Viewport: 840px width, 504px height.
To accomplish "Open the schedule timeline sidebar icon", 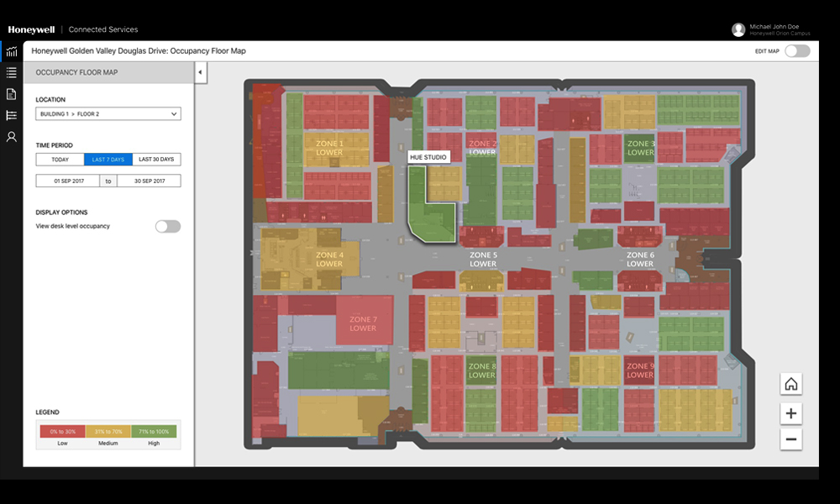I will 11,115.
